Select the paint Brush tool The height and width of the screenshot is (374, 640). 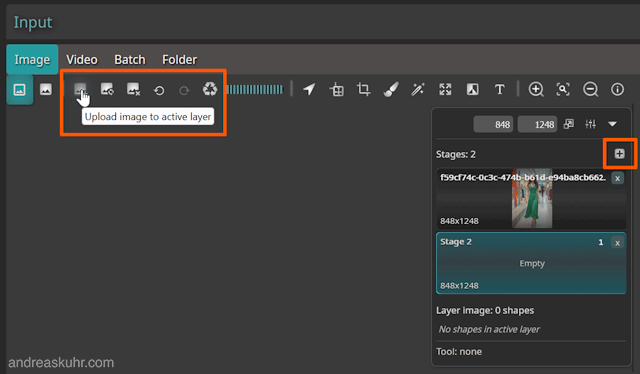pos(391,89)
